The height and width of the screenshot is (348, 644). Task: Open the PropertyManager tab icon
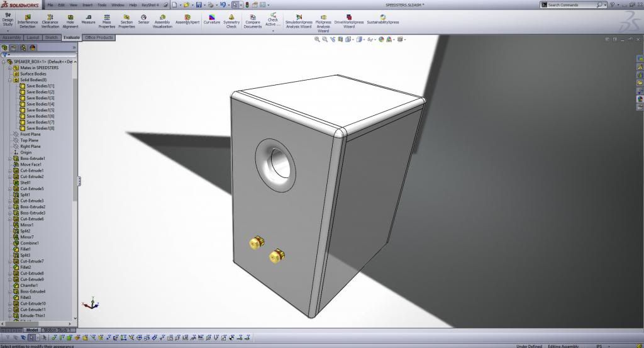tap(14, 48)
